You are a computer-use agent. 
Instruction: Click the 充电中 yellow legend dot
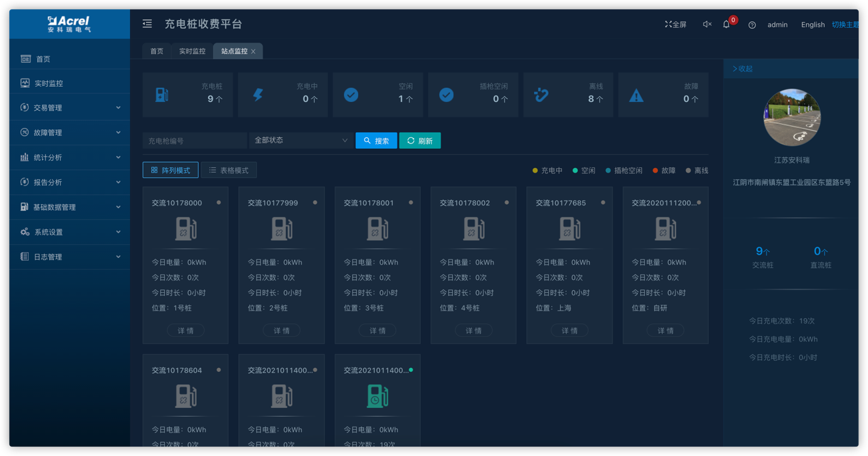[535, 171]
